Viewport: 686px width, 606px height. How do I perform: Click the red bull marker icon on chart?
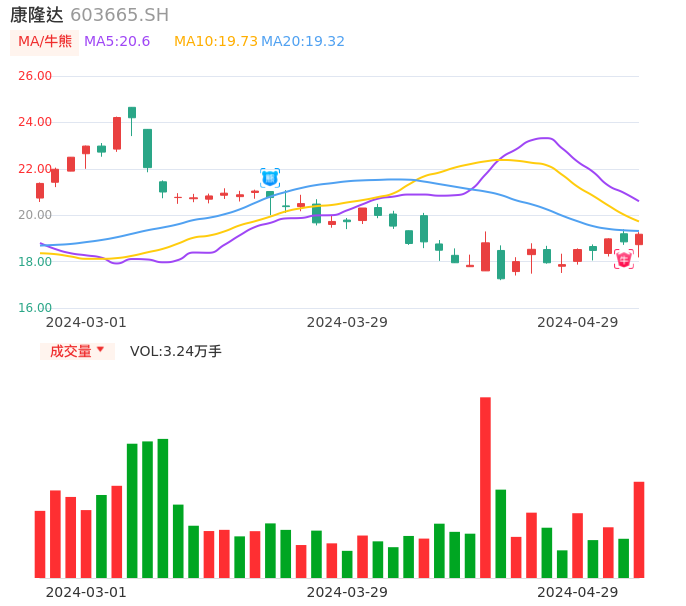click(624, 260)
